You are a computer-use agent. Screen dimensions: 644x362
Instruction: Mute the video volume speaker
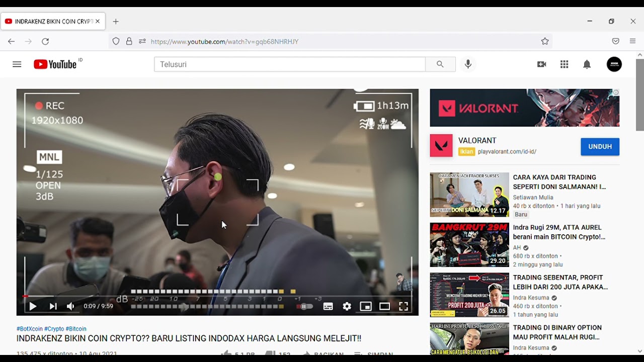pyautogui.click(x=70, y=306)
